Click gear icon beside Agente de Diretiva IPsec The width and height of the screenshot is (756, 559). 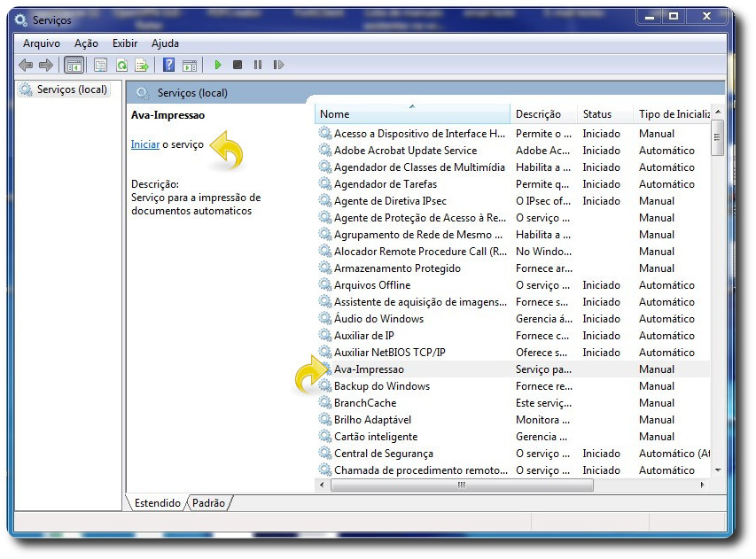click(325, 200)
